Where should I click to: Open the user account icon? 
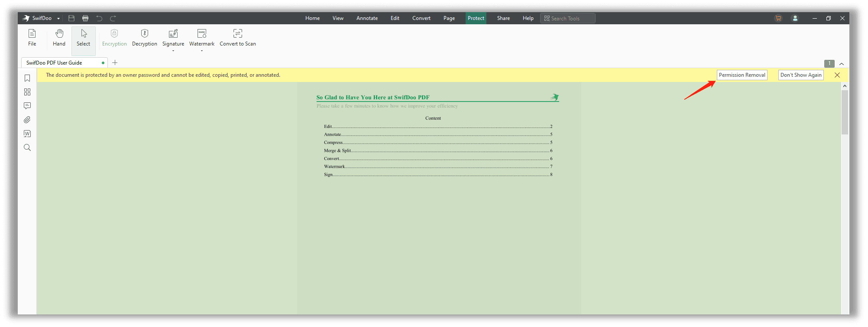point(795,18)
